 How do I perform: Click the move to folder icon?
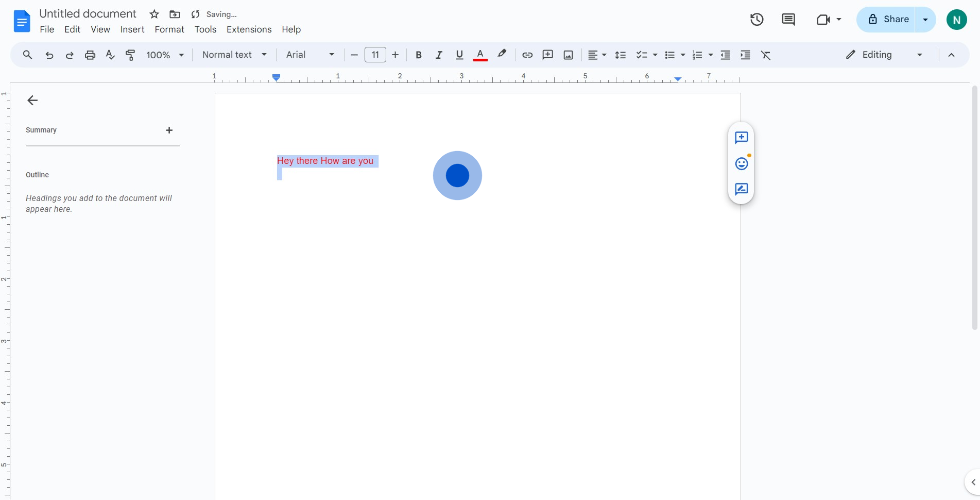click(x=175, y=14)
